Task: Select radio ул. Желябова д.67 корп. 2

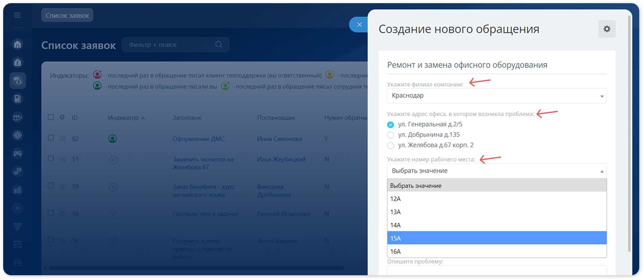Action: coord(390,146)
